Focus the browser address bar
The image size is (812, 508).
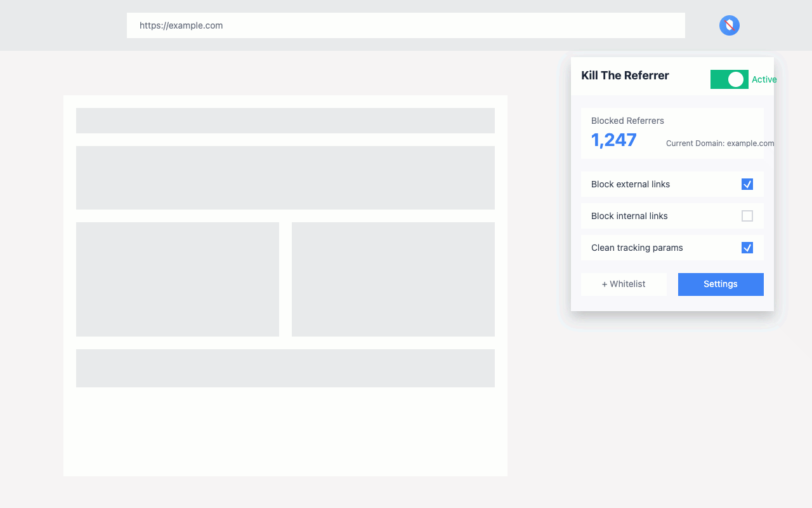[x=406, y=25]
